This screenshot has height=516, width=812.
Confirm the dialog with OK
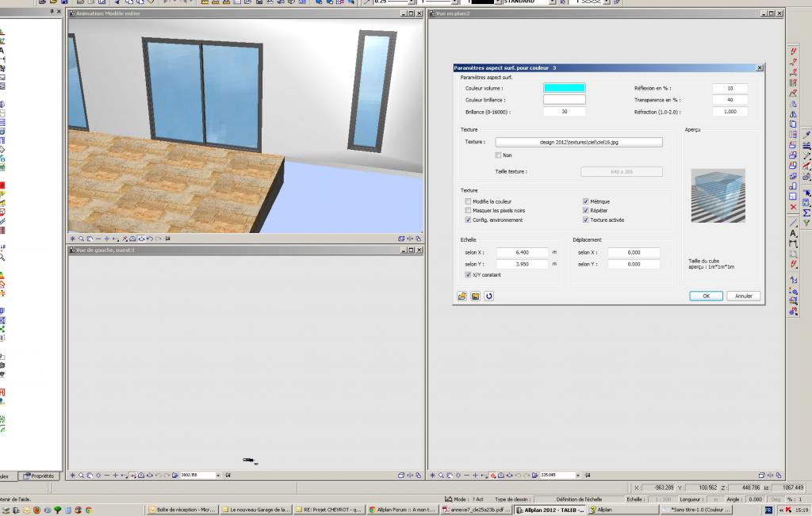(x=706, y=296)
